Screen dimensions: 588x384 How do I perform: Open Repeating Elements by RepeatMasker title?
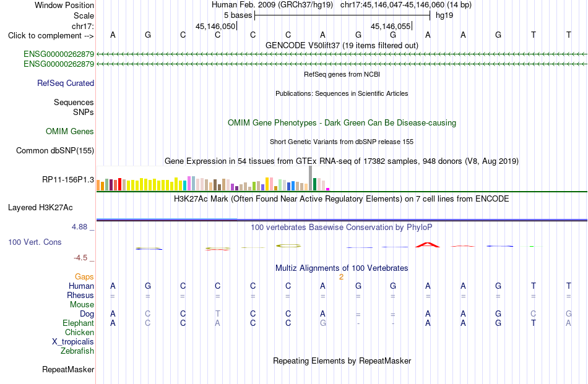point(342,361)
